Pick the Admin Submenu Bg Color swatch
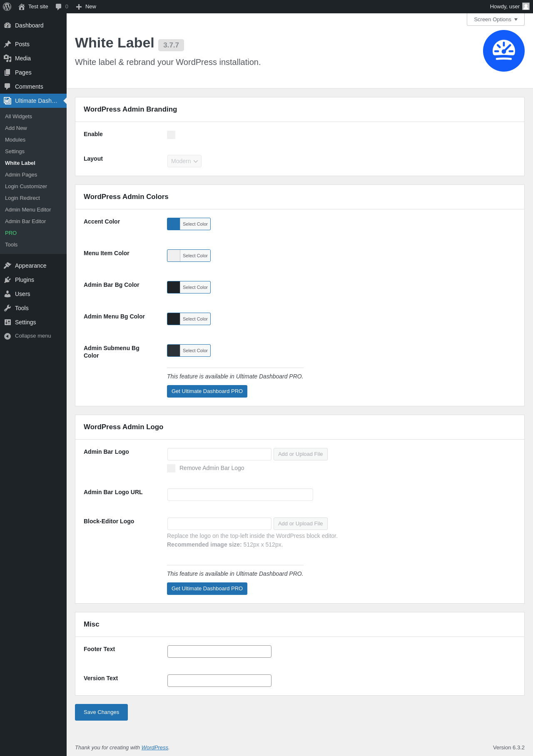This screenshot has width=533, height=756. click(174, 351)
